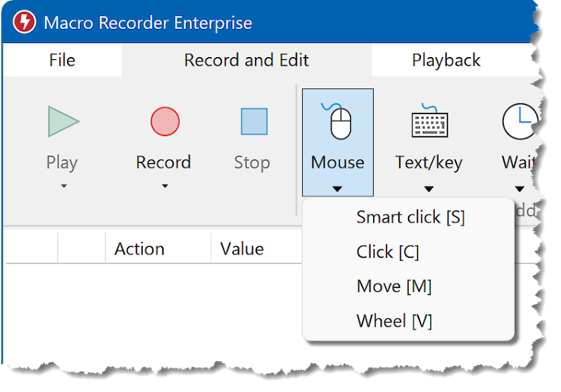561x392 pixels.
Task: Click the Macro Recorder Enterprise title
Action: tap(148, 23)
